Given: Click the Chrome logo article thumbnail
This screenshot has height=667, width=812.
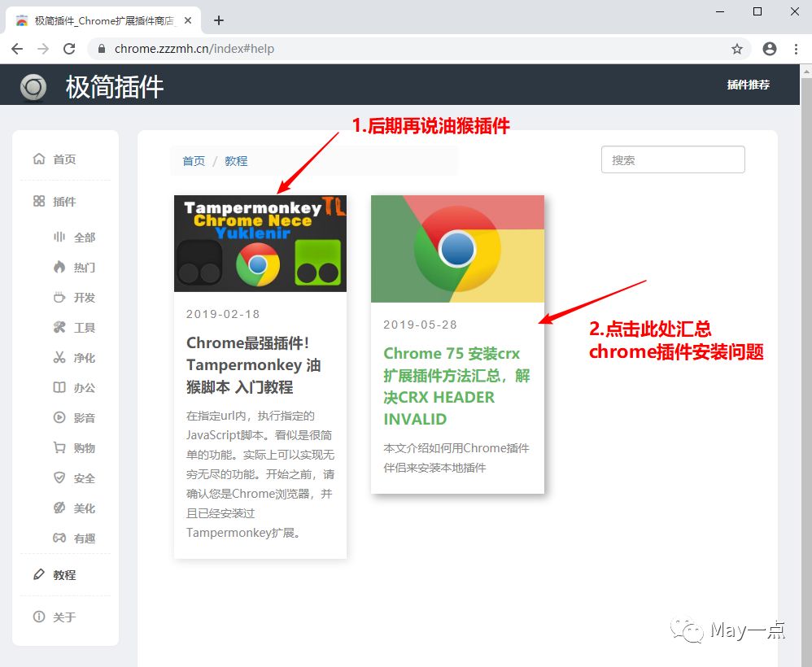Looking at the screenshot, I should point(458,249).
